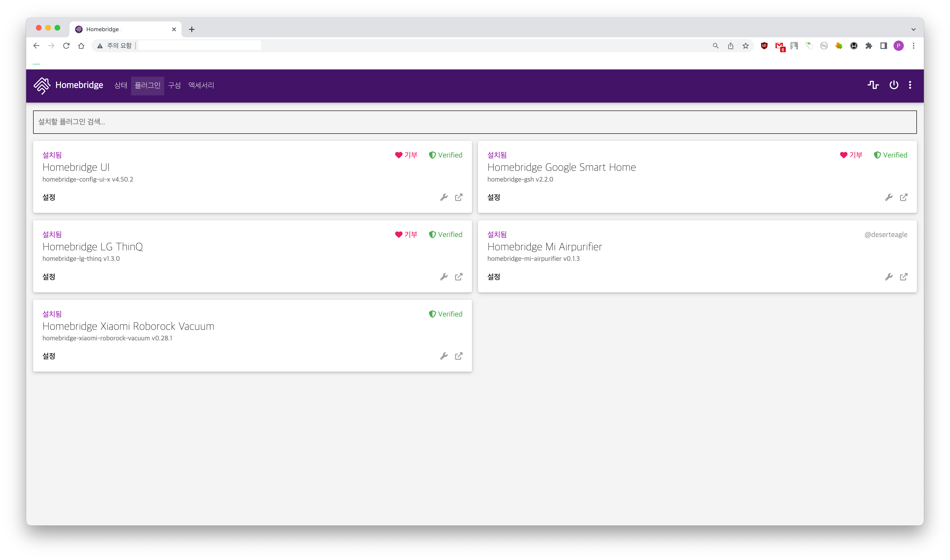950x560 pixels.
Task: Focus the plugin search field
Action: point(475,122)
